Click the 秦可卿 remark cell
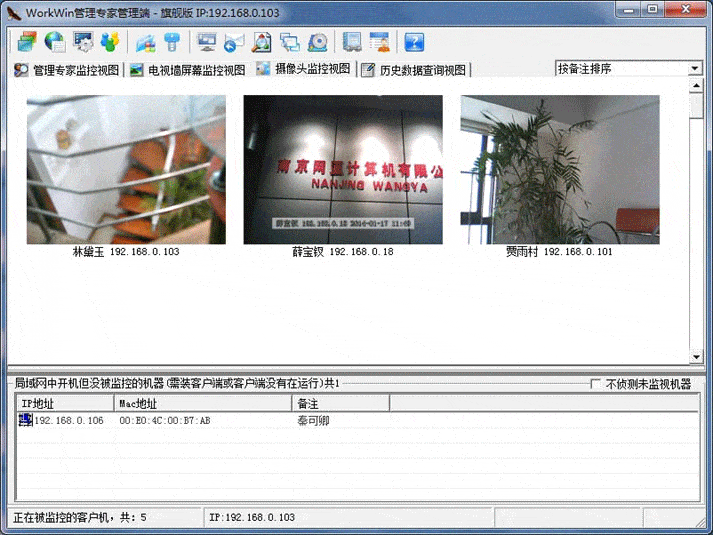 [313, 420]
